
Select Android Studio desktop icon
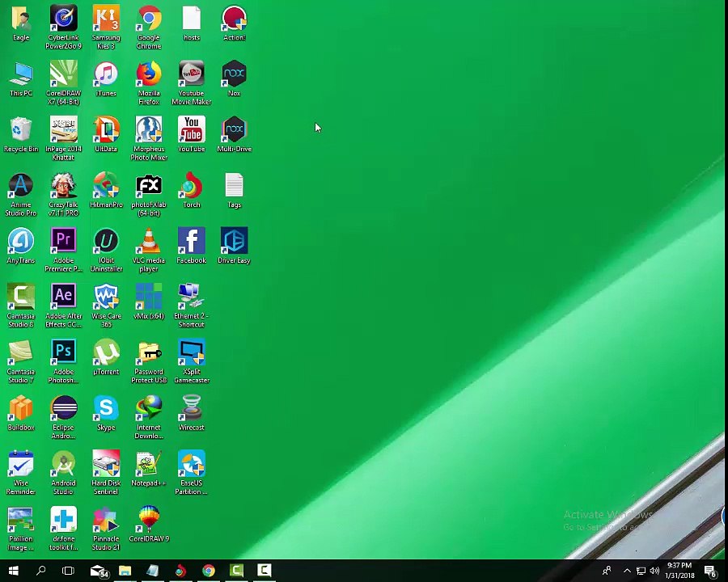(x=64, y=464)
